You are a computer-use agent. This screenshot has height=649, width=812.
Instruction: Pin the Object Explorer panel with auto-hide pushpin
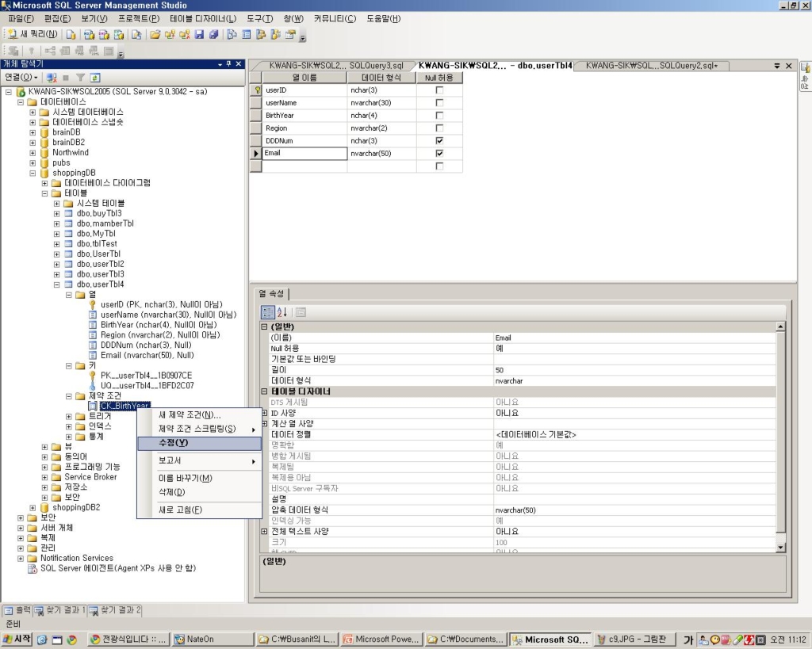(x=228, y=64)
